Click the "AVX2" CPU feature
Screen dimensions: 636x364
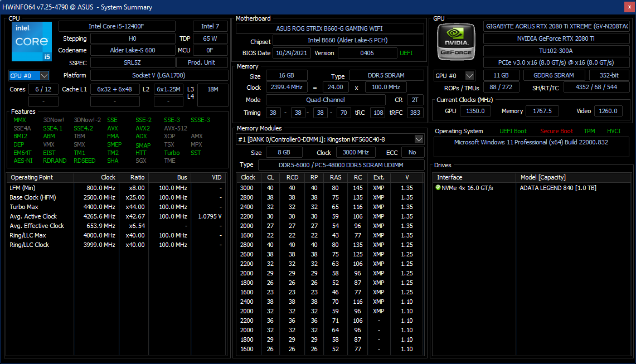143,128
